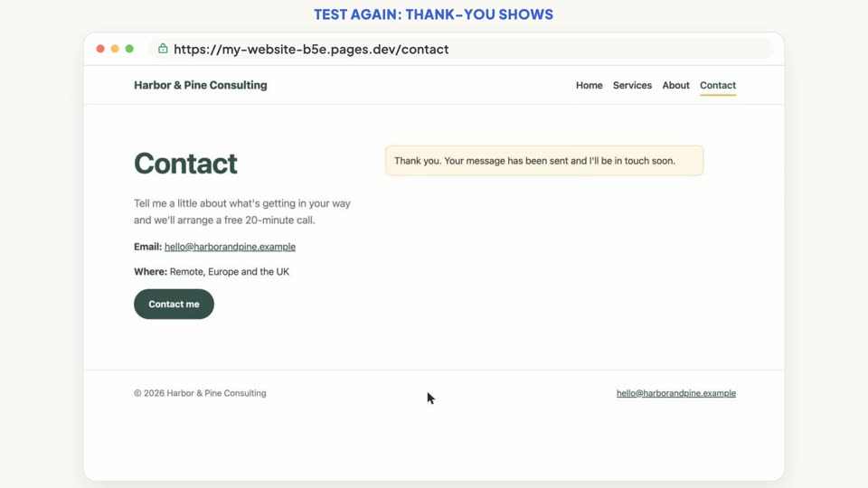Open the About nav link
This screenshot has width=868, height=488.
tap(676, 85)
